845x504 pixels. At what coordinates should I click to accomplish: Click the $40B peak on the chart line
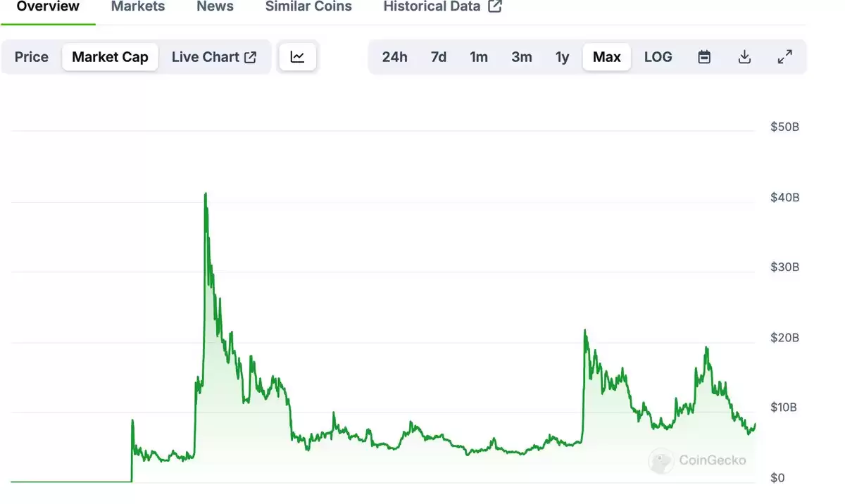205,194
